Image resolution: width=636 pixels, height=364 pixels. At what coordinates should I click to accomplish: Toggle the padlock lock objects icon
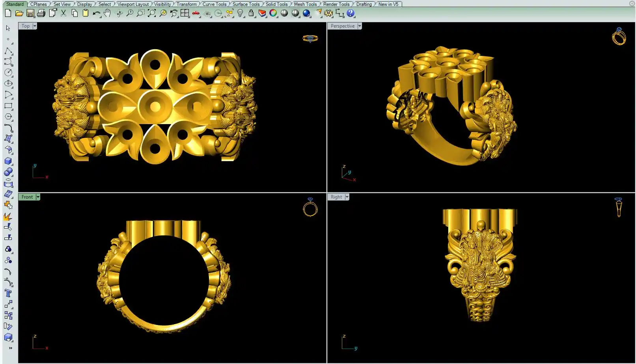coord(251,13)
